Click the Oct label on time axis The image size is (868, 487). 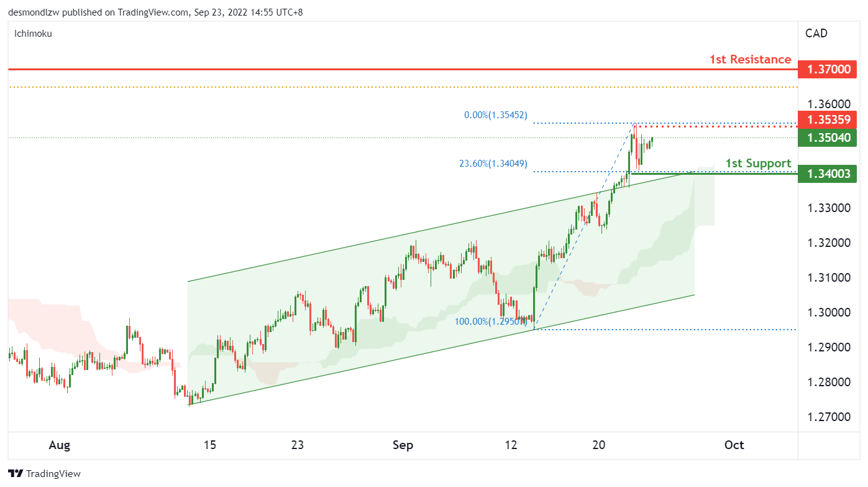(734, 445)
